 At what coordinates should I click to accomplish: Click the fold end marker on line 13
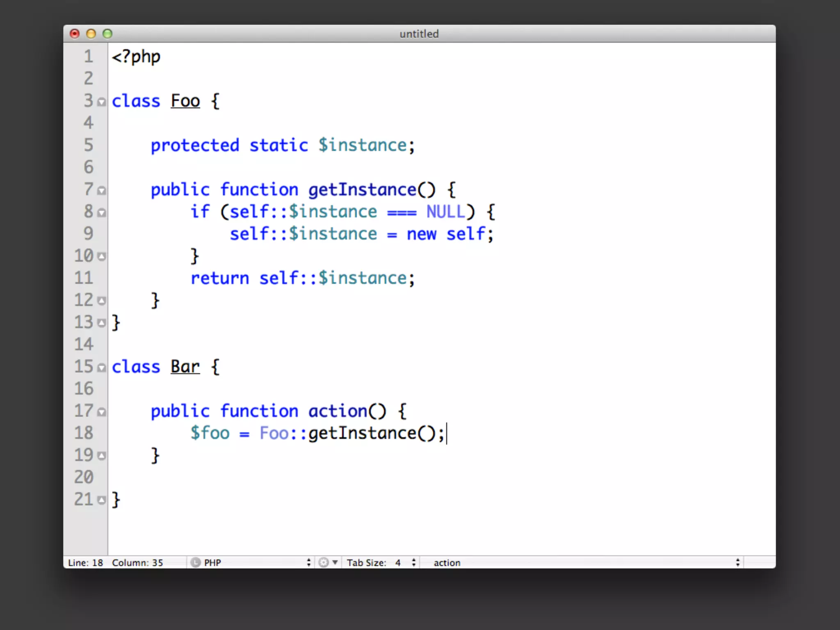click(x=102, y=323)
